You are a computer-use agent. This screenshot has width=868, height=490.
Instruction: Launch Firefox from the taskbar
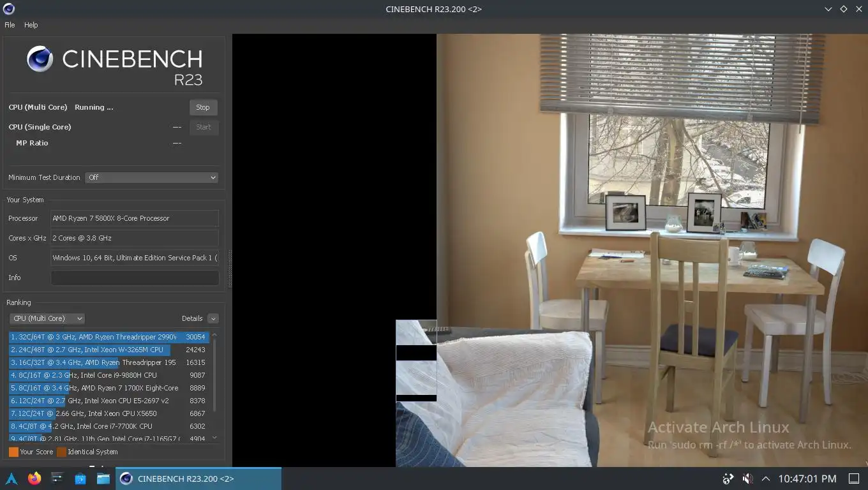click(34, 479)
